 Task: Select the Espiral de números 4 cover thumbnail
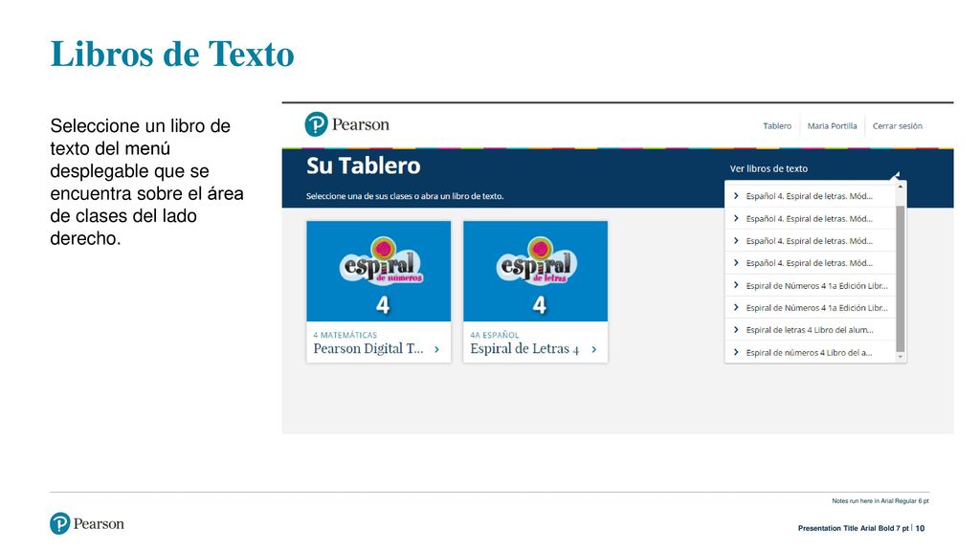379,271
